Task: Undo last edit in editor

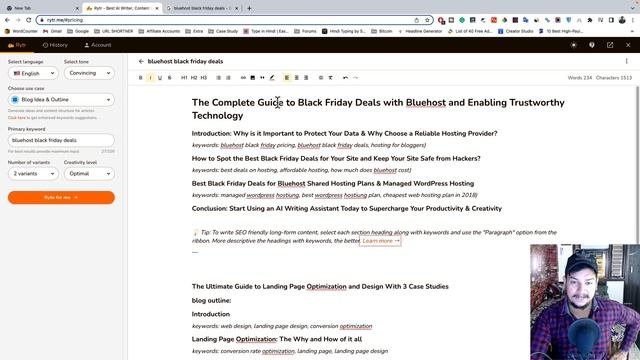Action: click(x=345, y=78)
